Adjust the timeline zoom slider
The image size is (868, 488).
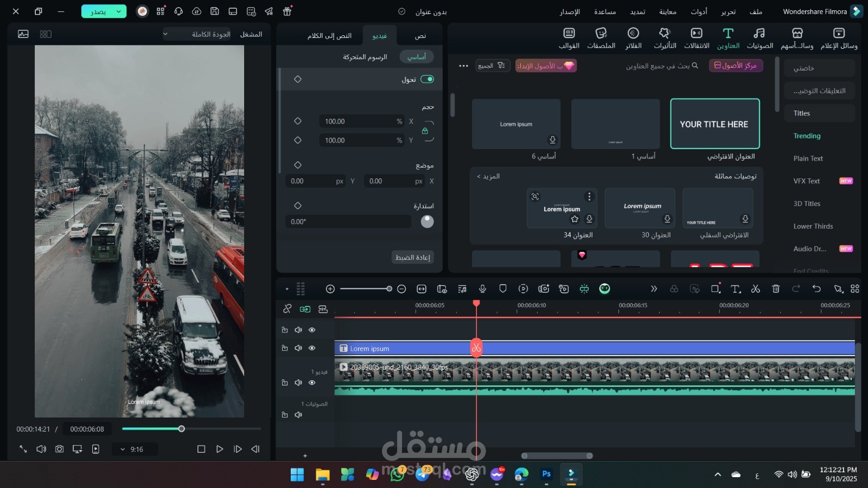click(366, 289)
